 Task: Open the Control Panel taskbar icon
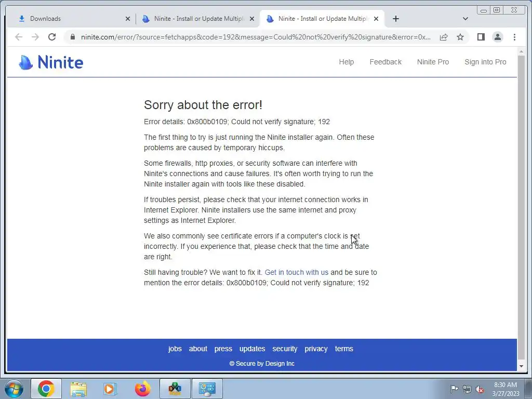(x=207, y=389)
